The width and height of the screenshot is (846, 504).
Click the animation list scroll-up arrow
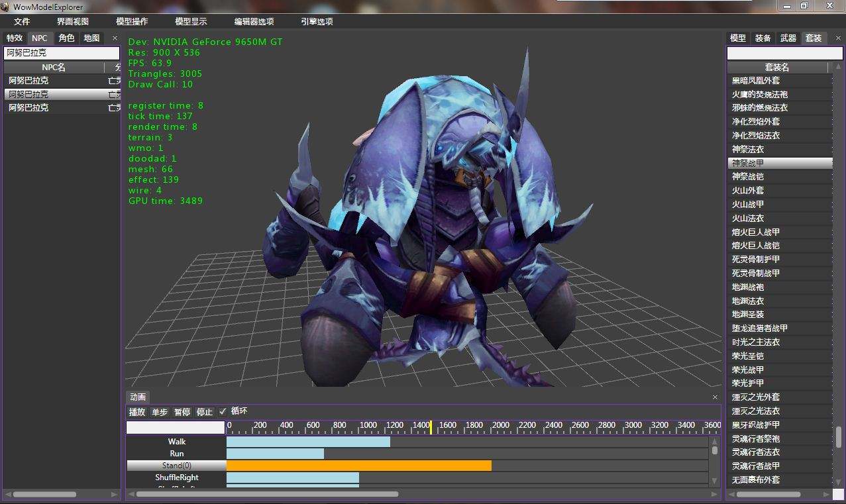(715, 440)
